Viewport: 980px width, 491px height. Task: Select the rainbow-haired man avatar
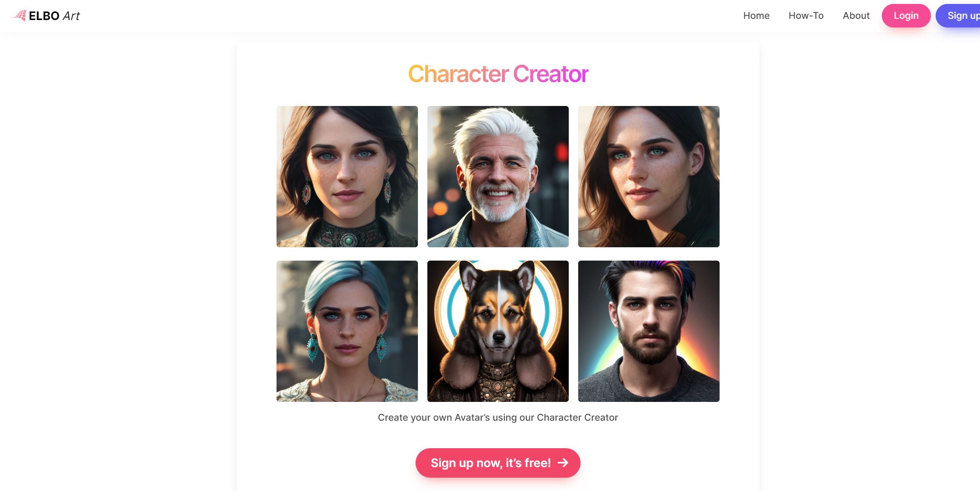[648, 331]
